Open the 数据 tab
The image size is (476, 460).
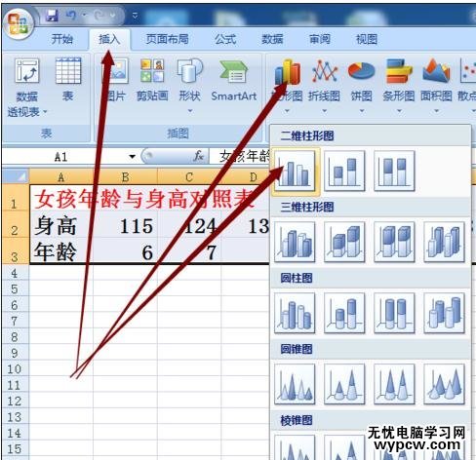tap(272, 39)
